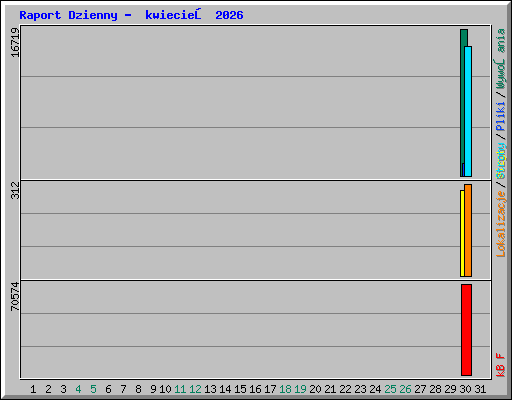Screen dimensions: 512x400
Task: Click the Lokalizacje legend label
Action: [x=501, y=224]
